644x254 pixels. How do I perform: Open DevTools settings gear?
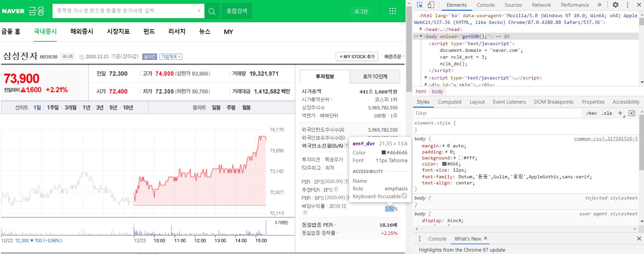point(615,5)
